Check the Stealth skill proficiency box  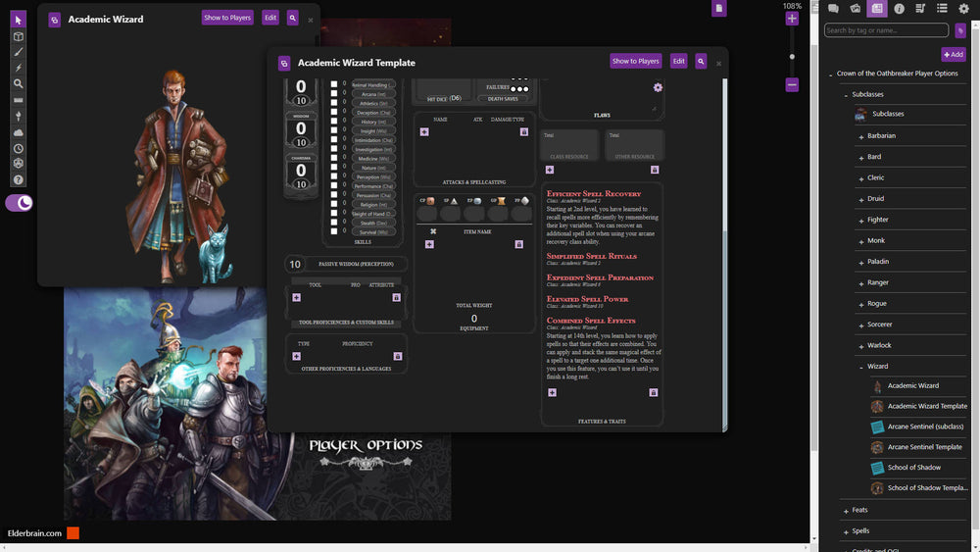tap(334, 223)
